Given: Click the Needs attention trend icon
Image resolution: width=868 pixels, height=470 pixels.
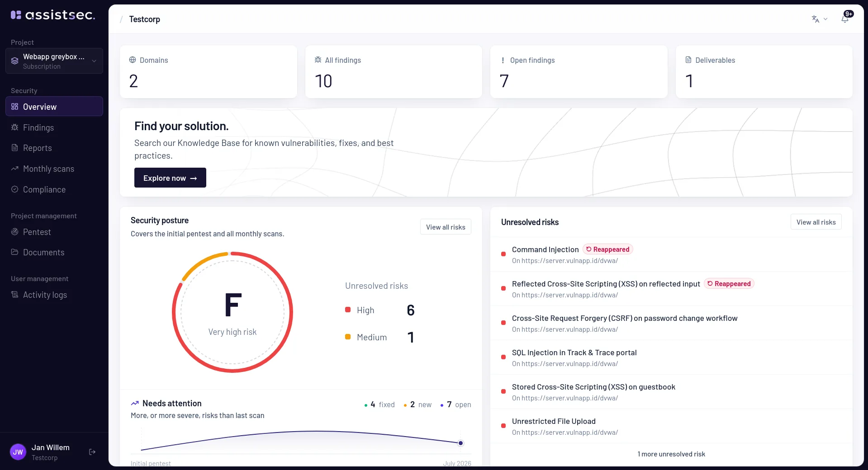Looking at the screenshot, I should coord(135,403).
